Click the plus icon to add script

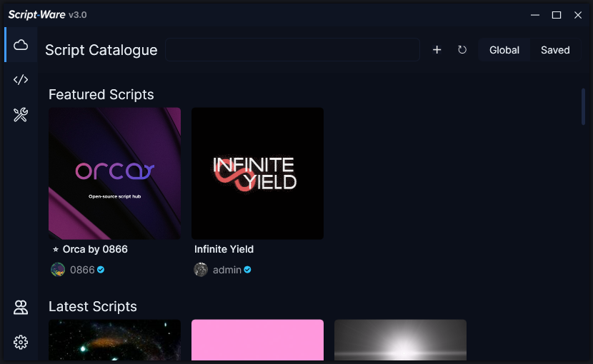pyautogui.click(x=437, y=50)
